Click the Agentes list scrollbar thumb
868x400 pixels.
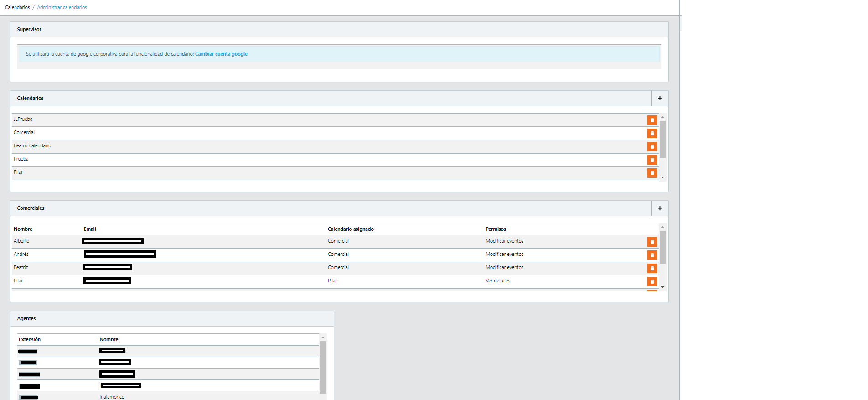[x=323, y=367]
